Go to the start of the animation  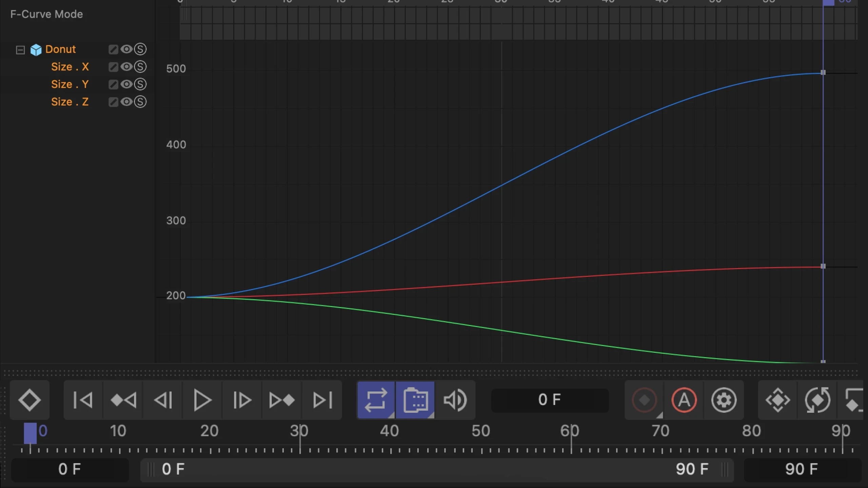83,400
